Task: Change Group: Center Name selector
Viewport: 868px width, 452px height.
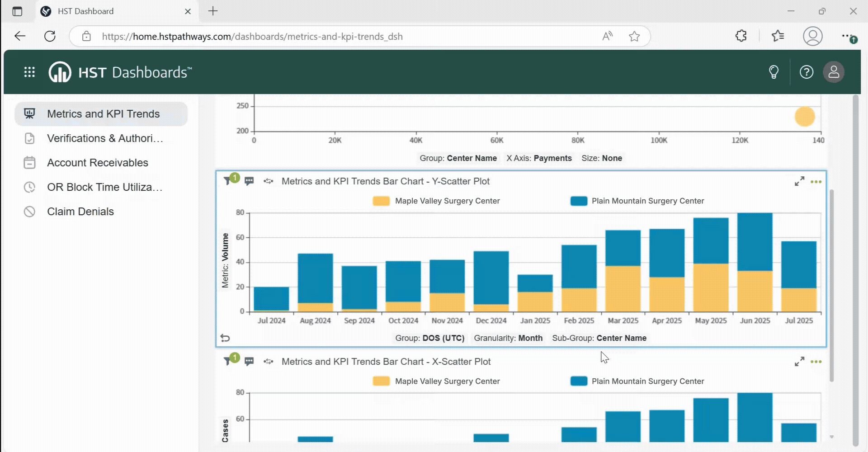Action: click(458, 158)
